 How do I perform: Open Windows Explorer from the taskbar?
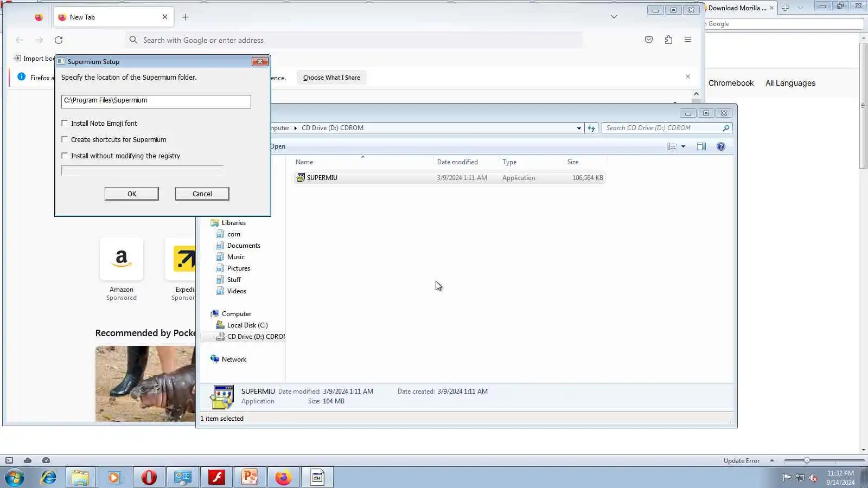pos(80,478)
